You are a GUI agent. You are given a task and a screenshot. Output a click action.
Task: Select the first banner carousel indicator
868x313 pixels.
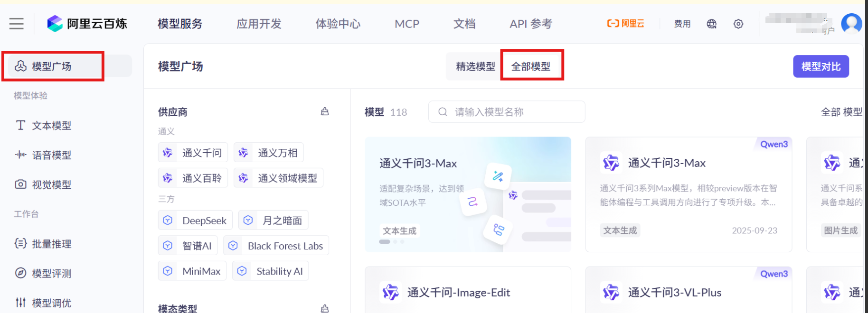pyautogui.click(x=385, y=242)
